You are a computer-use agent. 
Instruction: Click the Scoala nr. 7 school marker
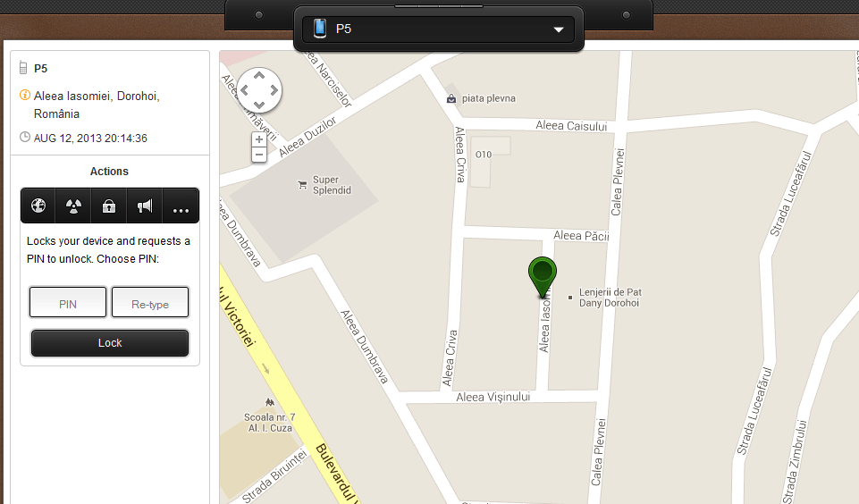tap(269, 405)
